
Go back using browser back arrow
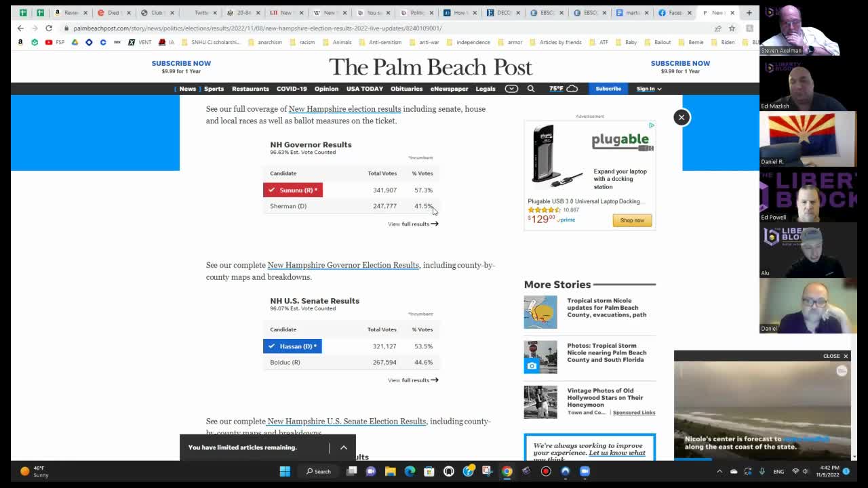(20, 28)
